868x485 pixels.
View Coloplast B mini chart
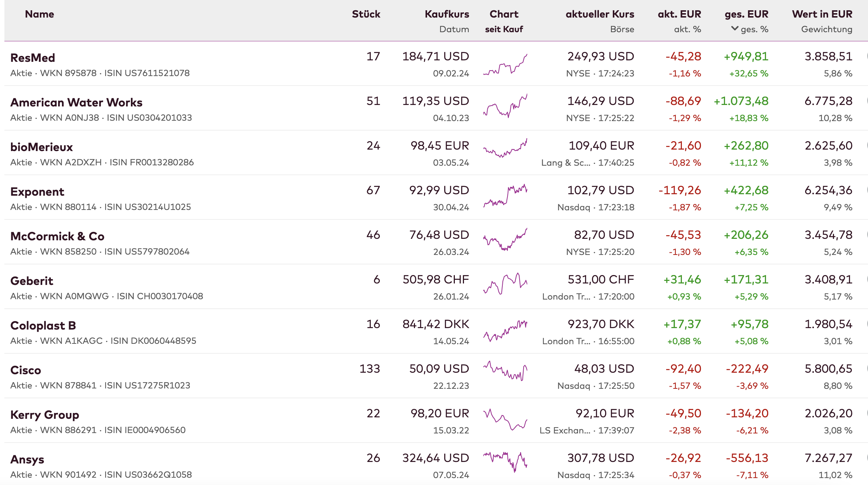(x=505, y=331)
